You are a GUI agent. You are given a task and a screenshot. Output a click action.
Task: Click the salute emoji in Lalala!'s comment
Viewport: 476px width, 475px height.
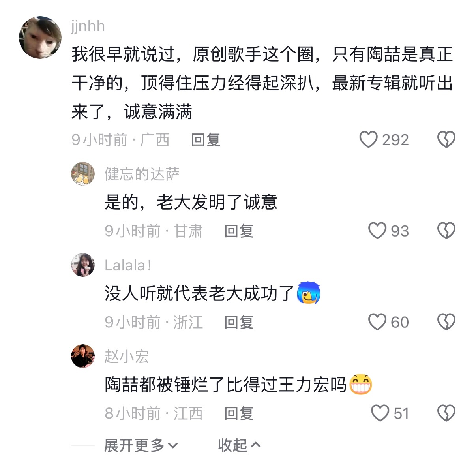[310, 293]
